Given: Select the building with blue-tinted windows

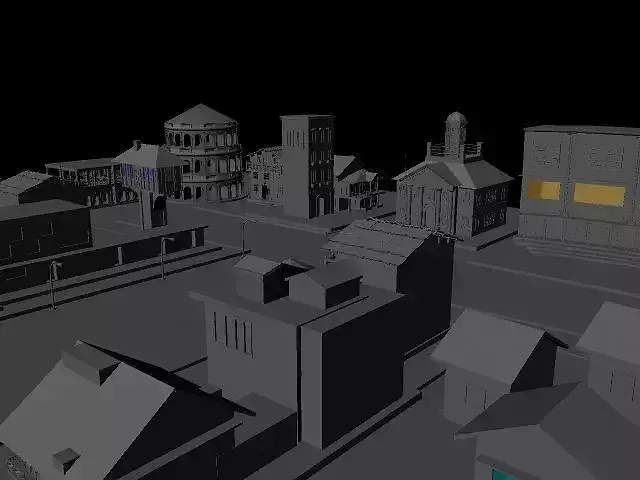Looking at the screenshot, I should tap(148, 171).
